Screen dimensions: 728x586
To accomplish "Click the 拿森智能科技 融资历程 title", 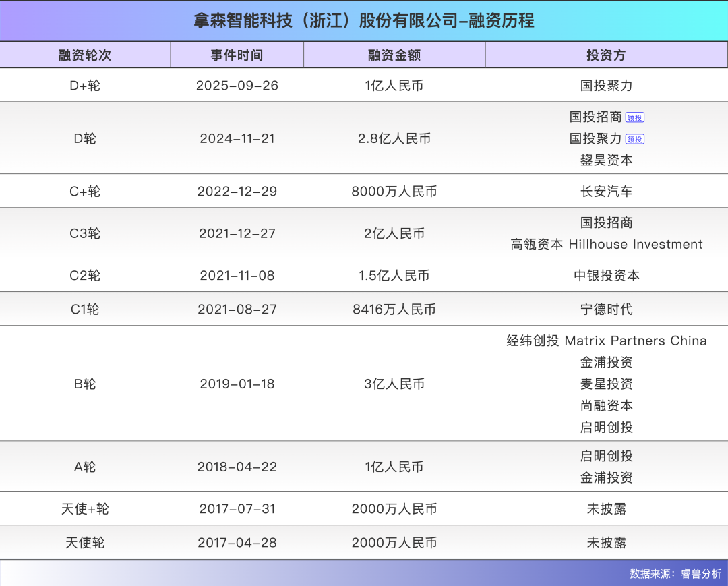I will click(364, 20).
